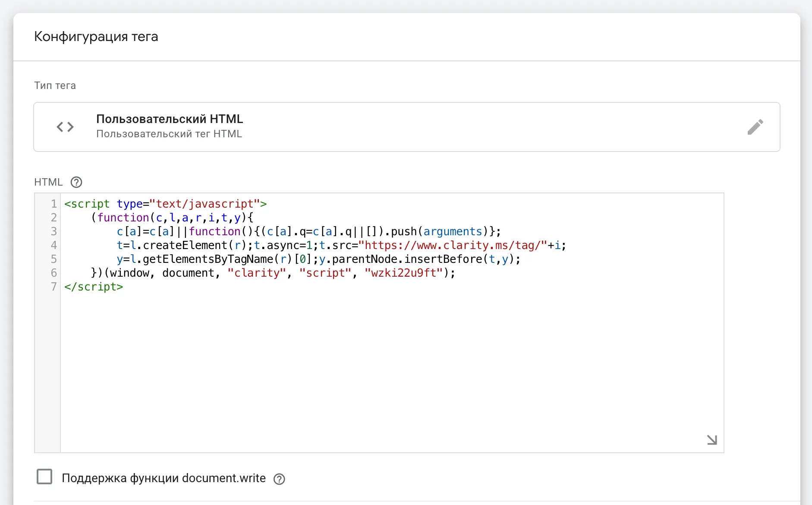Click the pencil edit icon for tag type
This screenshot has height=505, width=812.
pyautogui.click(x=755, y=127)
